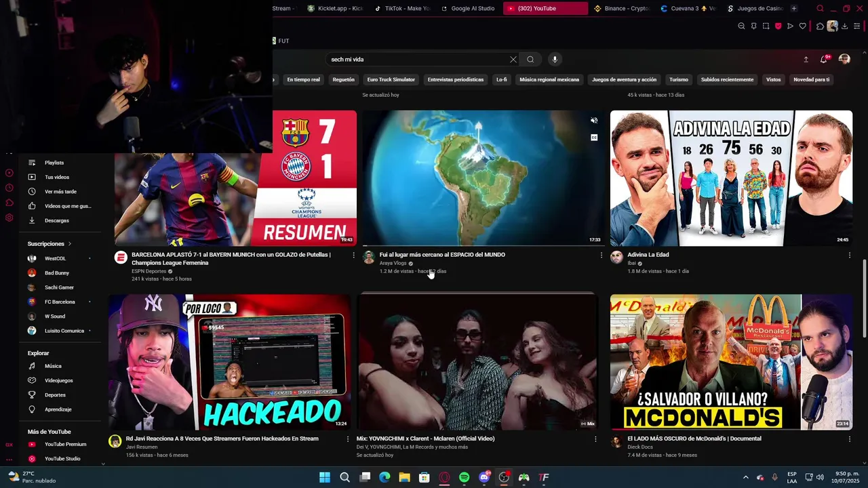Filter by Música regional mexicana chip
This screenshot has width=868, height=488.
(549, 79)
